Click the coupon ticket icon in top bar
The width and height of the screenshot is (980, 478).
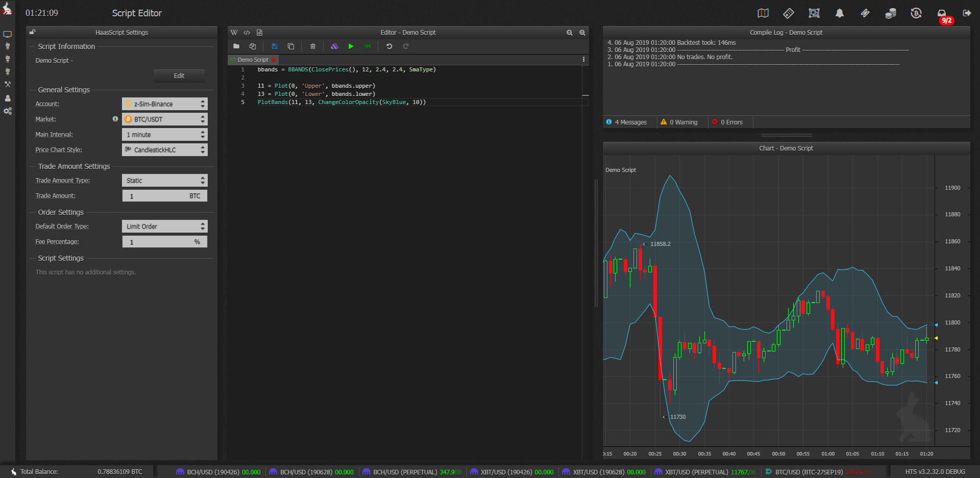[x=865, y=13]
